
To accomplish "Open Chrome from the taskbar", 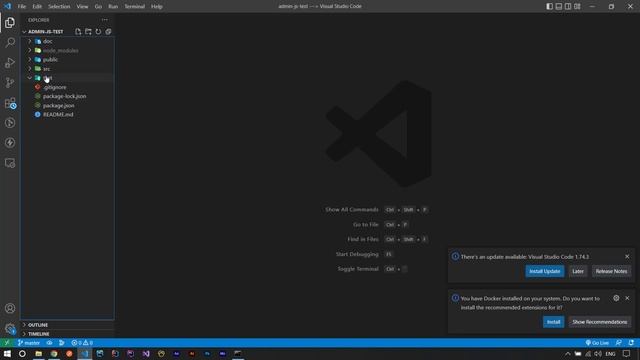I will pos(53,354).
